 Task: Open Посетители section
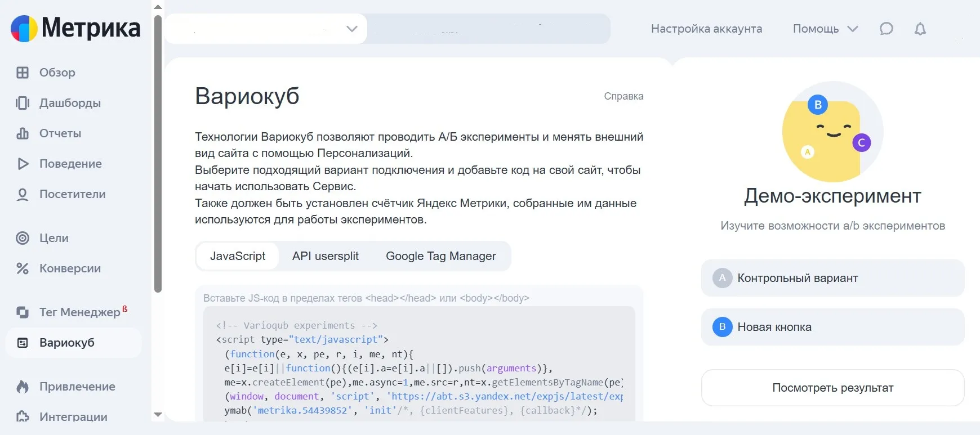[x=73, y=194]
